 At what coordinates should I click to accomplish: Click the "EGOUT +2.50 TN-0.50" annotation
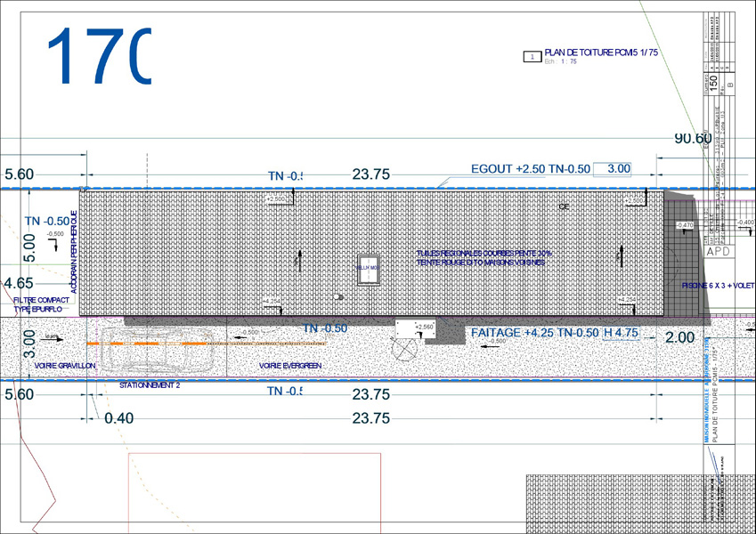pyautogui.click(x=531, y=168)
